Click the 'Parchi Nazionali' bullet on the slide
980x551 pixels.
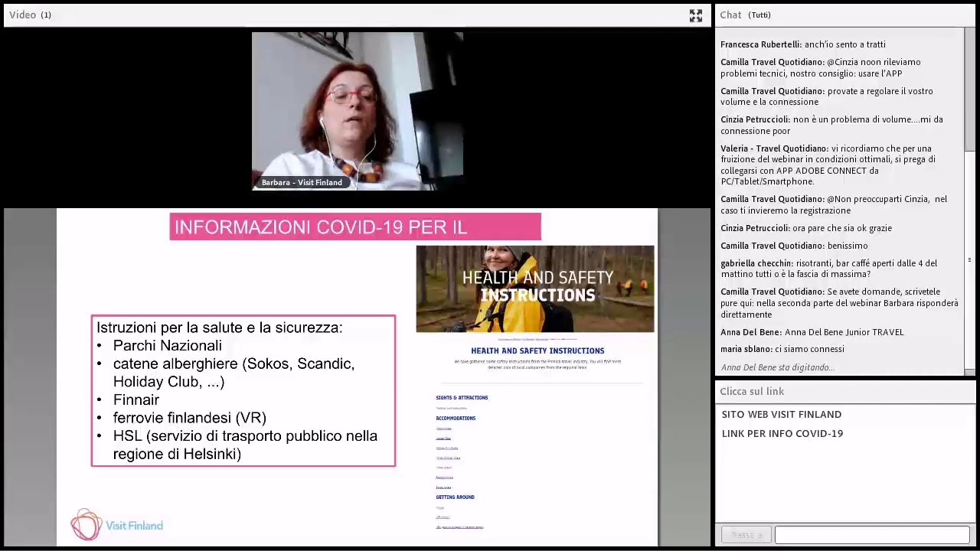pyautogui.click(x=167, y=346)
